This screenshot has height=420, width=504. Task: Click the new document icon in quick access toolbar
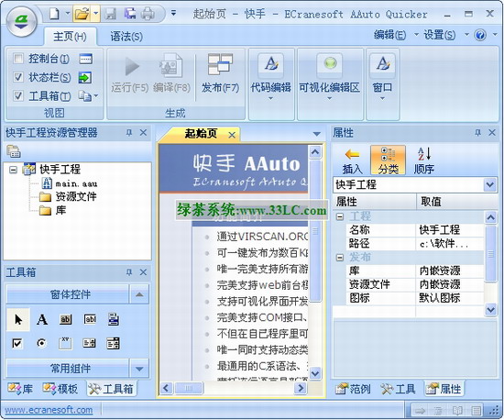[x=54, y=14]
